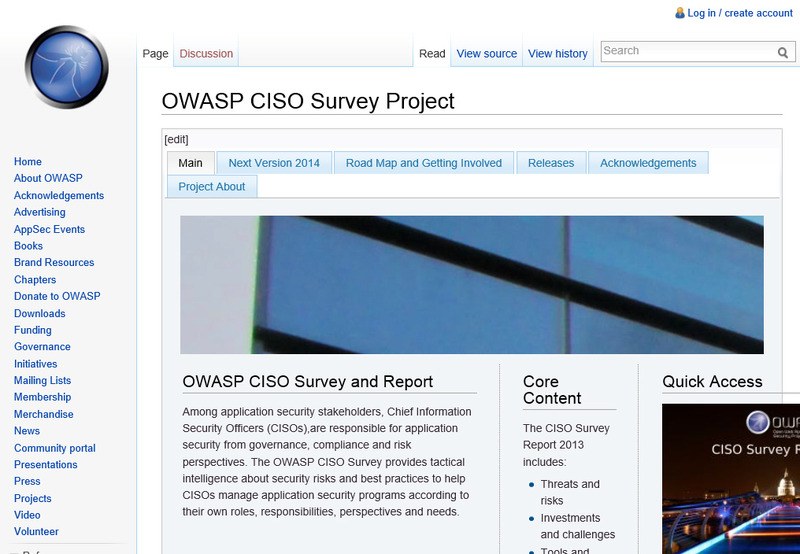Open the CISO Survey Report cover thumbnail
Image resolution: width=800 pixels, height=554 pixels.
(x=730, y=478)
